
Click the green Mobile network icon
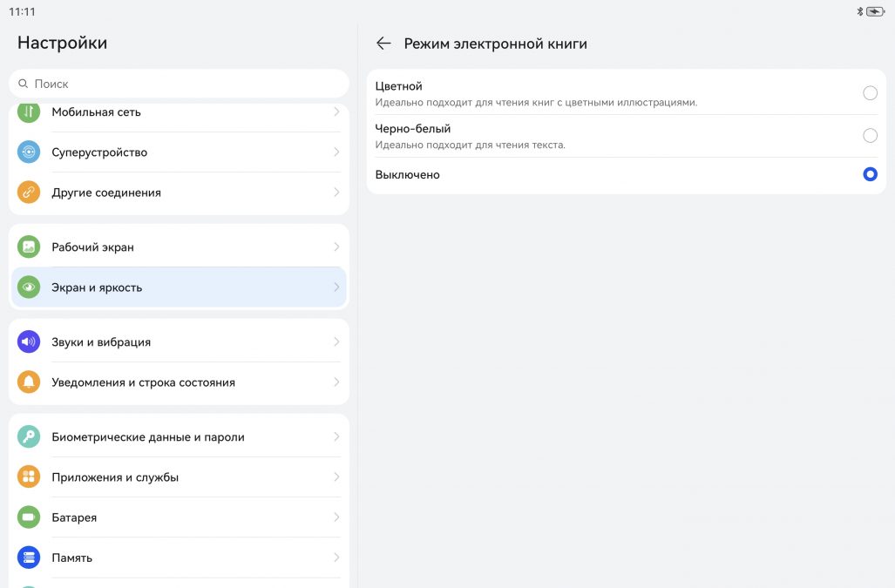[x=29, y=112]
